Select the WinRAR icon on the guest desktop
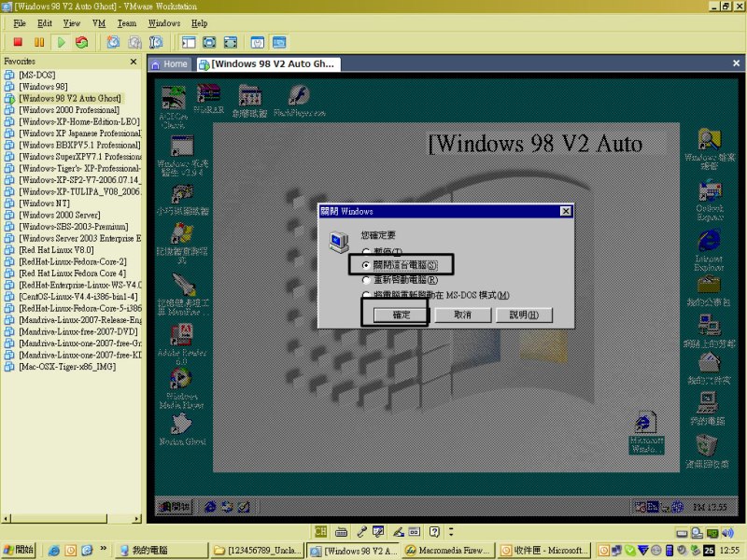Viewport: 747px width, 560px height. pyautogui.click(x=208, y=100)
